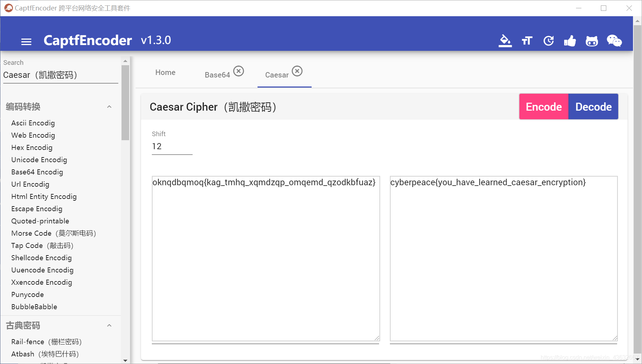Maximize the CaptfEncoder window
The height and width of the screenshot is (364, 642).
click(x=603, y=8)
